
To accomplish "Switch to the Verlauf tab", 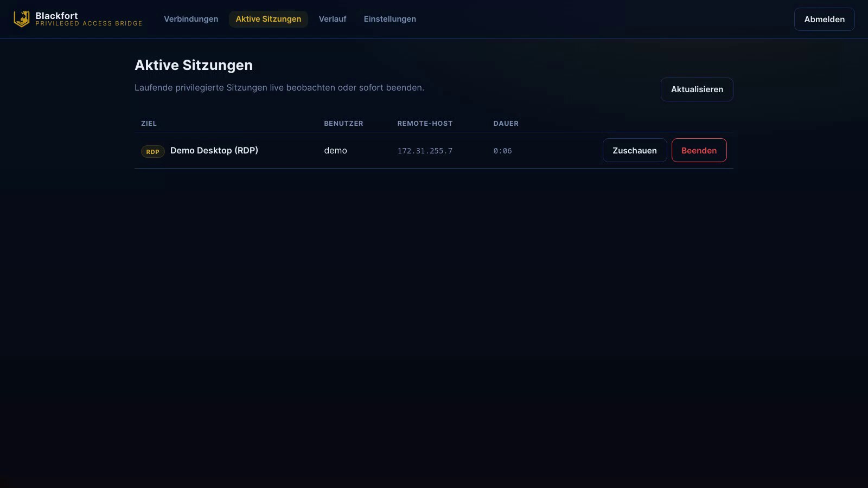I will point(333,19).
